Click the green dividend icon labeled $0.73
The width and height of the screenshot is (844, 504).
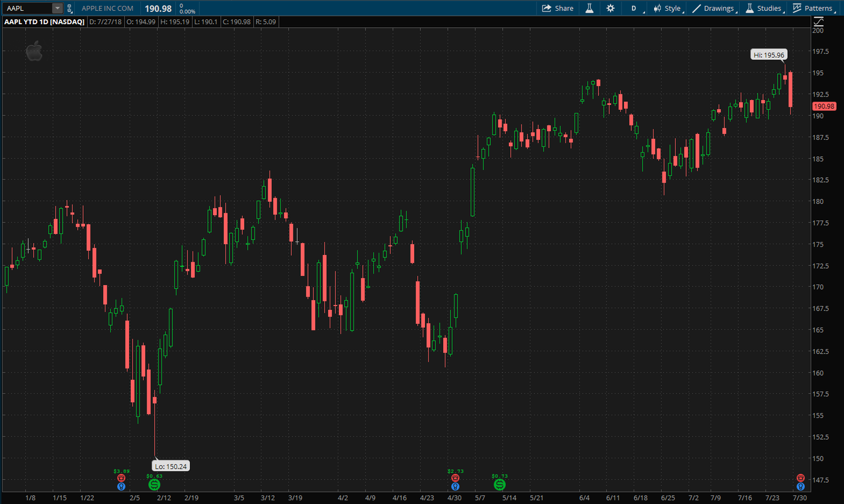click(x=500, y=484)
